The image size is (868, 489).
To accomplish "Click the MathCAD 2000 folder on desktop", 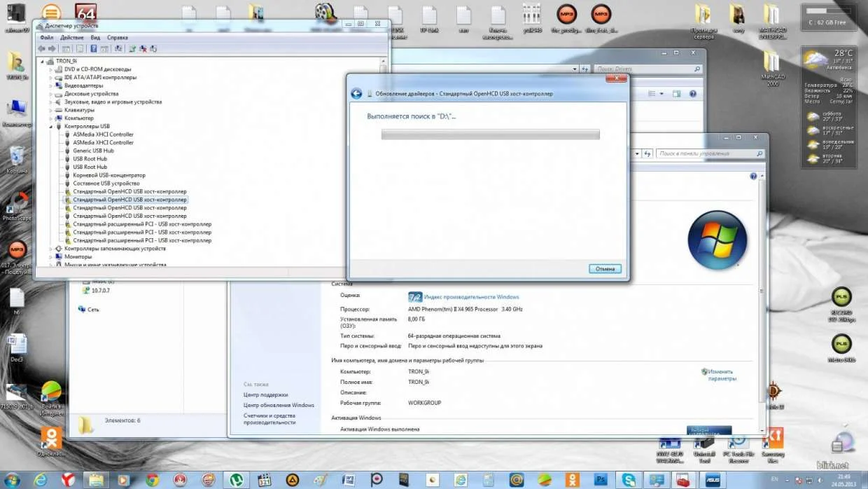I will [772, 69].
